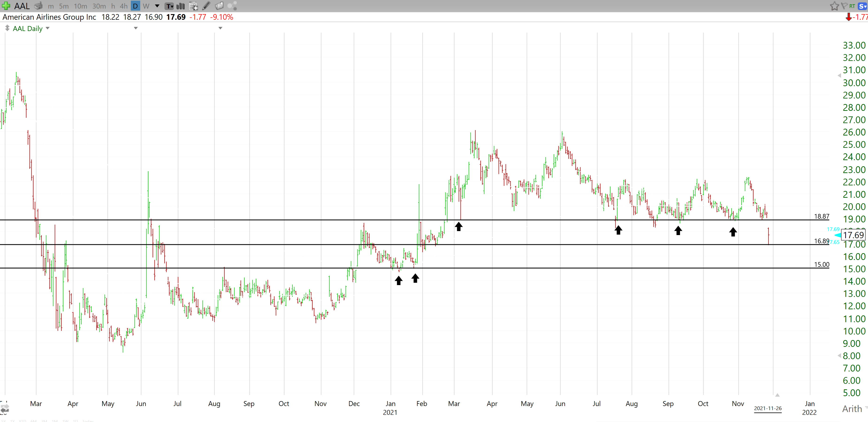Click the add-calendar grid icon
Screen dimensions: 868x422
[x=193, y=6]
